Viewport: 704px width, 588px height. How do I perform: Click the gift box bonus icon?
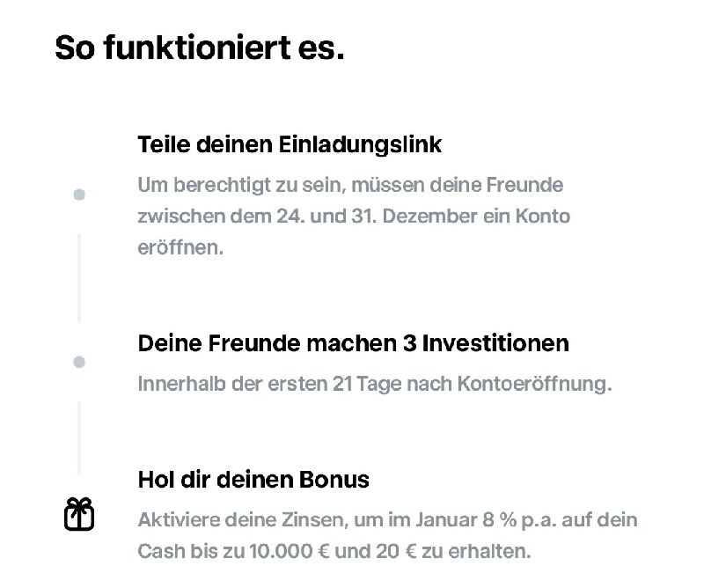[79, 514]
